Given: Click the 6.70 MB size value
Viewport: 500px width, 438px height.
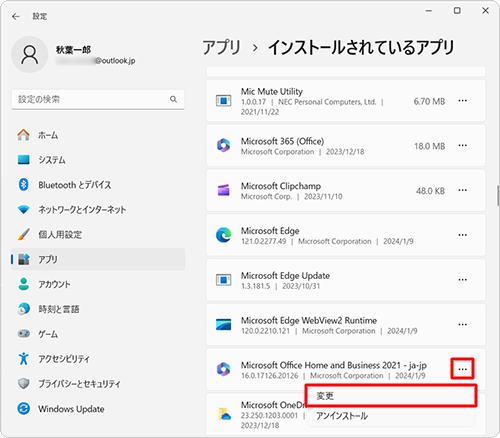Looking at the screenshot, I should coord(429,101).
